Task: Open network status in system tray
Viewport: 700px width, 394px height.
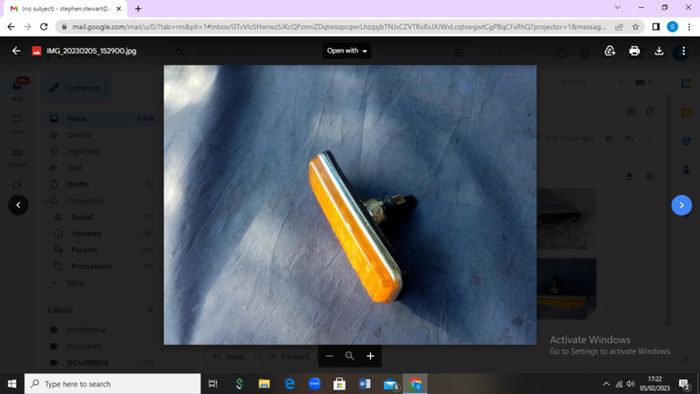Action: [619, 384]
